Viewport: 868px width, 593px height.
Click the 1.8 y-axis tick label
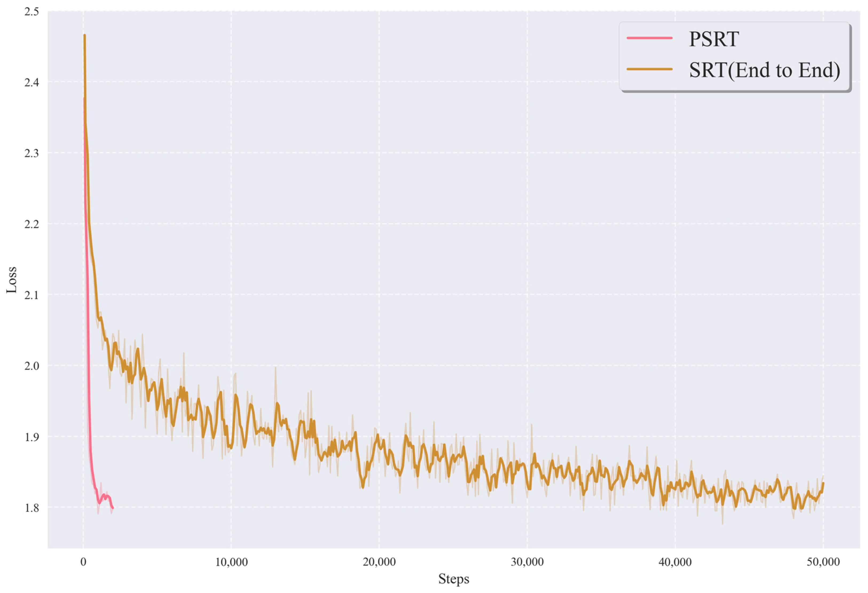pos(32,508)
